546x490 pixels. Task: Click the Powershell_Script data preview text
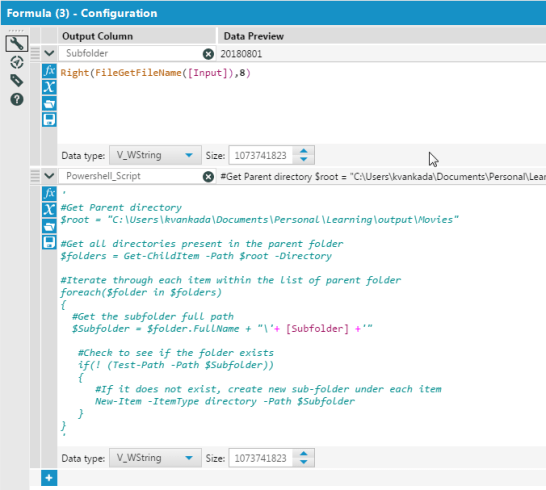(x=383, y=177)
